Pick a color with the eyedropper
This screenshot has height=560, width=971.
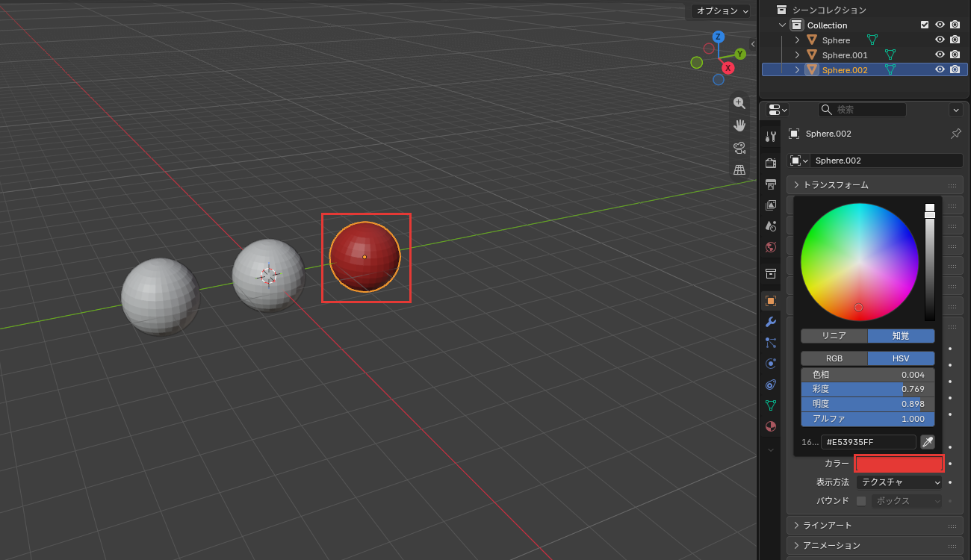(927, 442)
